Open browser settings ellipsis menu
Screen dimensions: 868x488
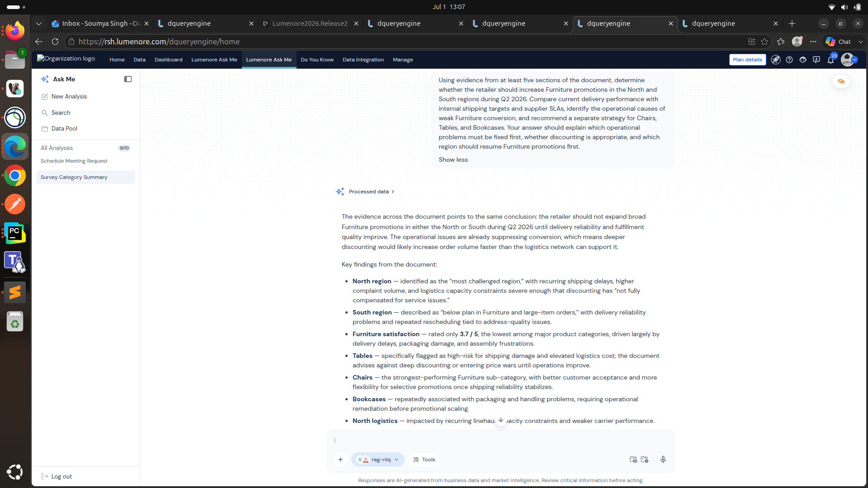tap(813, 42)
